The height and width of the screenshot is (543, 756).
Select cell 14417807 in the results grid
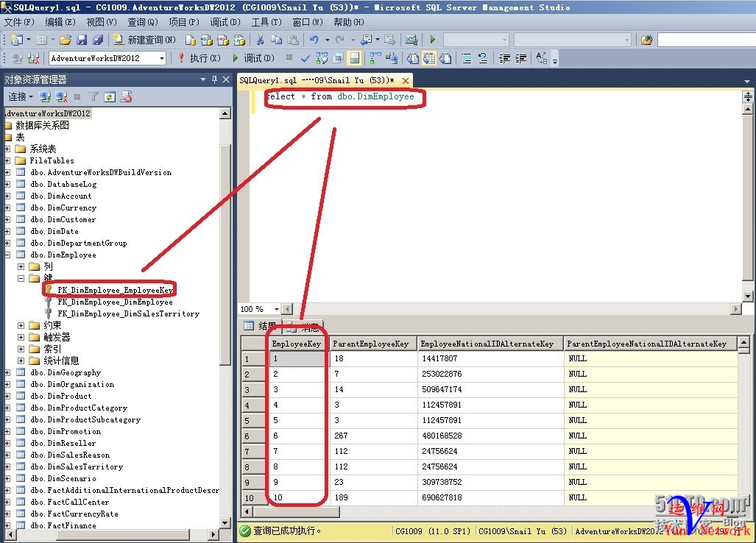[490, 358]
